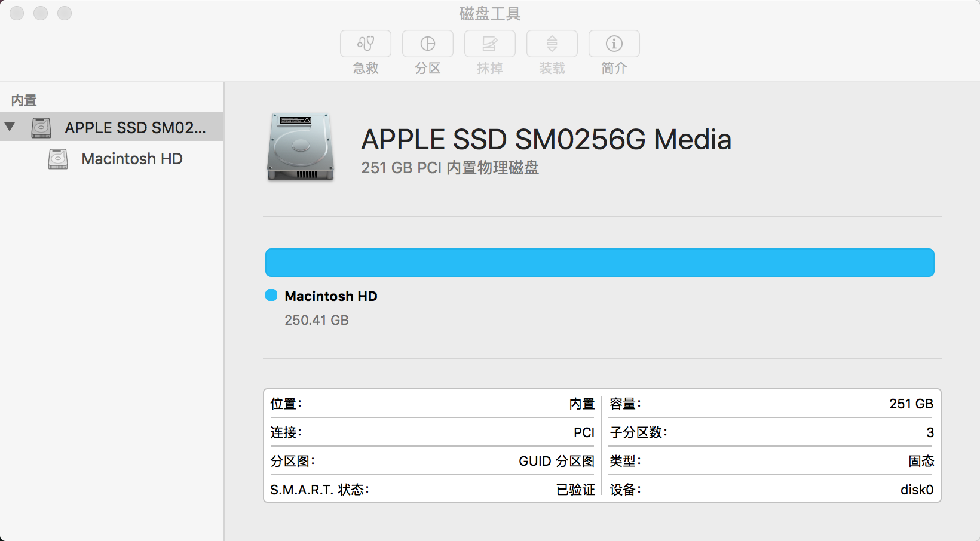Viewport: 980px width, 541px height.
Task: Open the 简介 (Info) toolbar button
Action: [614, 44]
